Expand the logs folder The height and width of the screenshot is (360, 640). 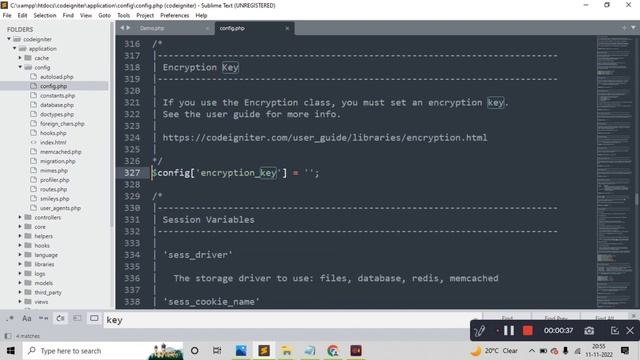pos(20,273)
